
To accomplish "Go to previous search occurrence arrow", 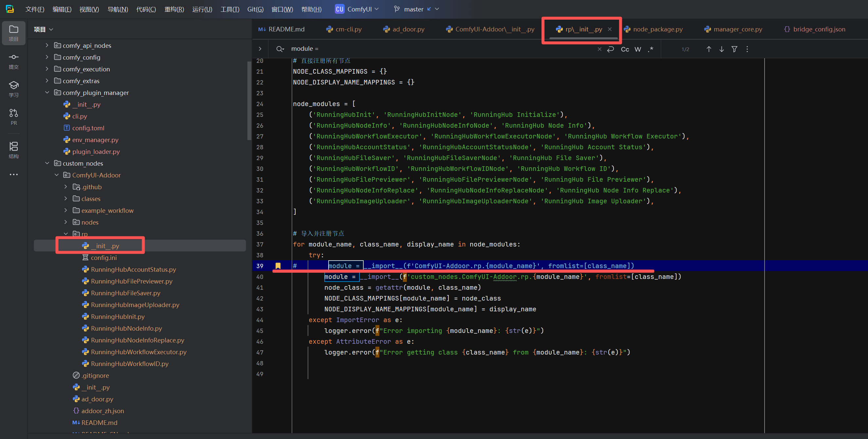I will (x=709, y=49).
